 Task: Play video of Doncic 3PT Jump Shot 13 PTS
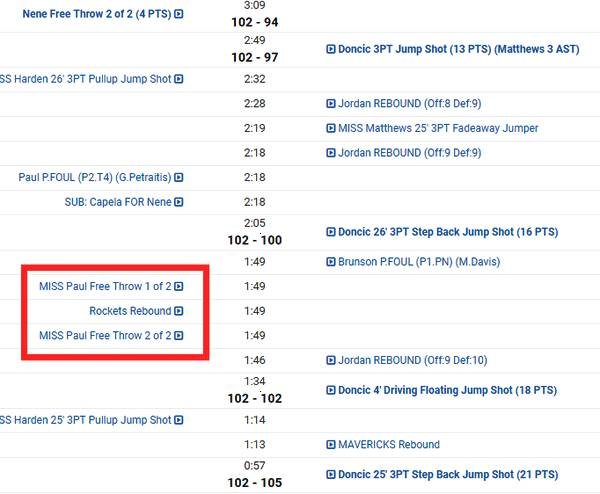tap(331, 49)
